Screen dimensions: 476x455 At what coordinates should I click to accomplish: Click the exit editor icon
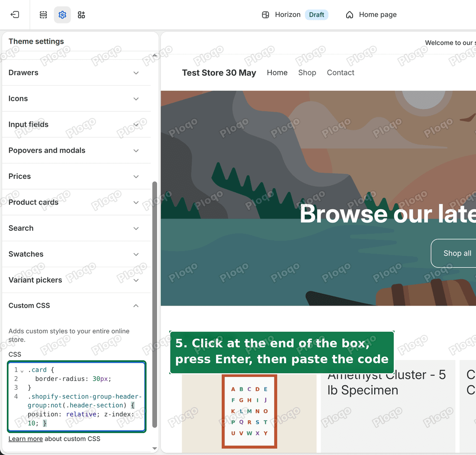tap(15, 15)
